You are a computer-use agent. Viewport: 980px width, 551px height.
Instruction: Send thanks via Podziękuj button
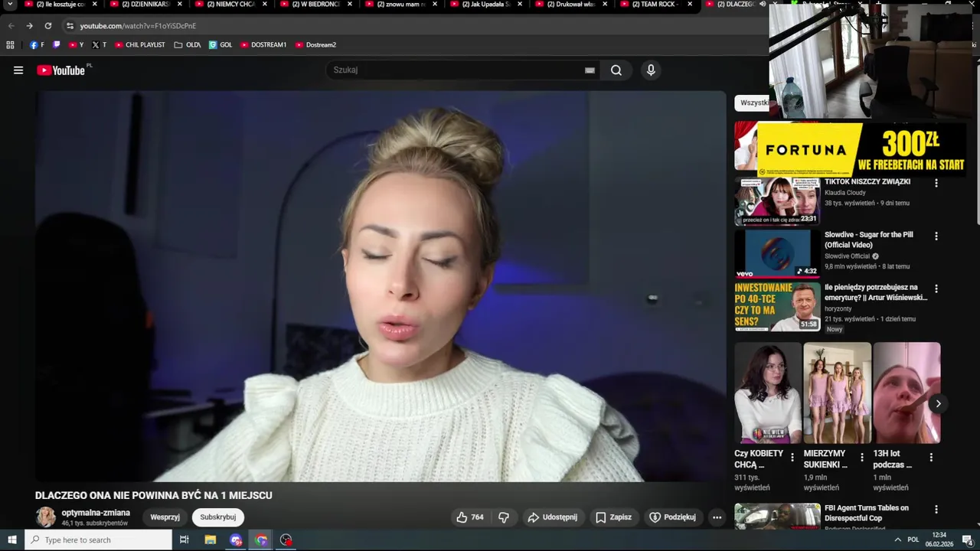[672, 517]
